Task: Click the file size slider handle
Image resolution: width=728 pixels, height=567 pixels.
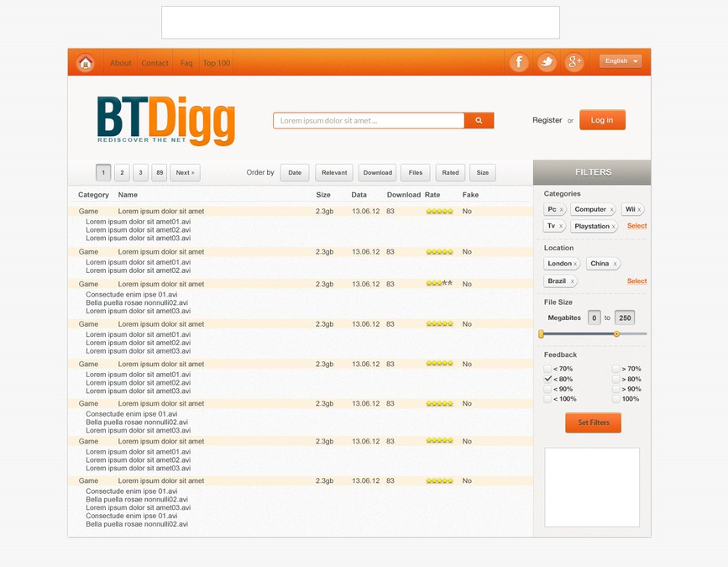Action: 618,333
